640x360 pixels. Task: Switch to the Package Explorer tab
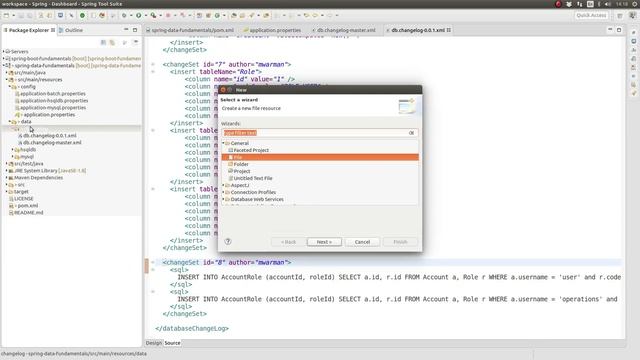pos(29,30)
